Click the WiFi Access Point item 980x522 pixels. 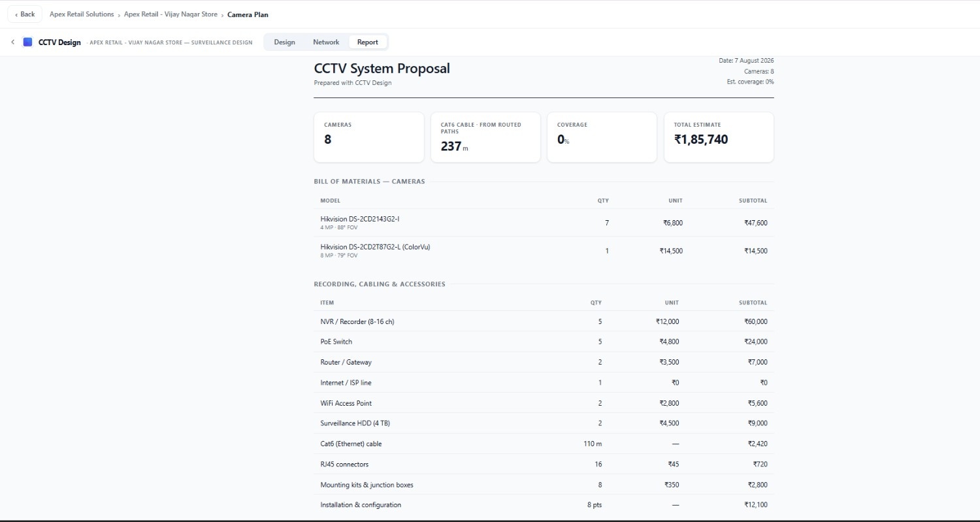tap(347, 403)
